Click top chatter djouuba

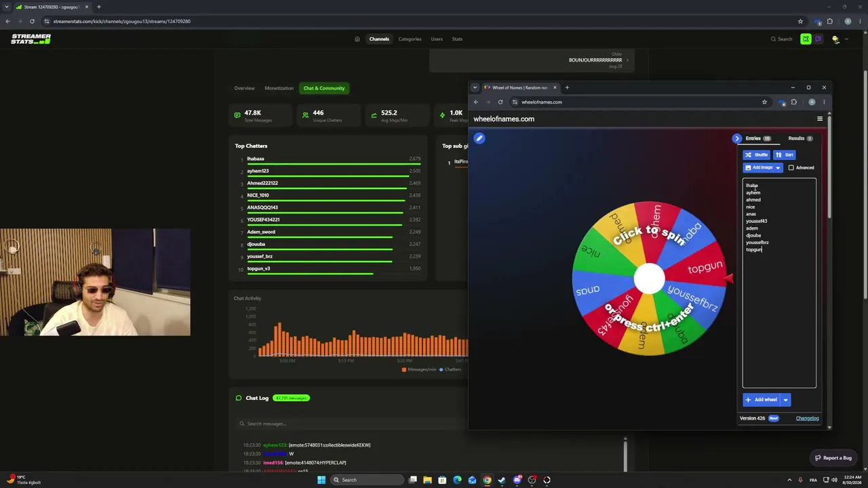[256, 244]
